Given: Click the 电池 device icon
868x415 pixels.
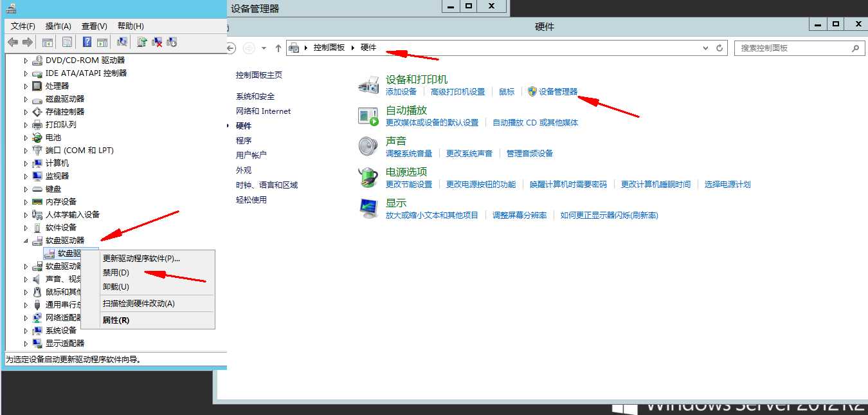Looking at the screenshot, I should coord(37,137).
